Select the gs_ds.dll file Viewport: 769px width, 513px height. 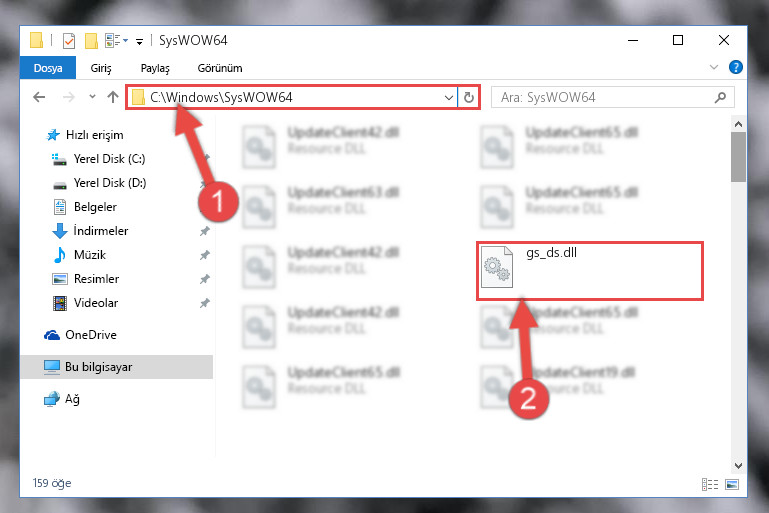coord(590,270)
